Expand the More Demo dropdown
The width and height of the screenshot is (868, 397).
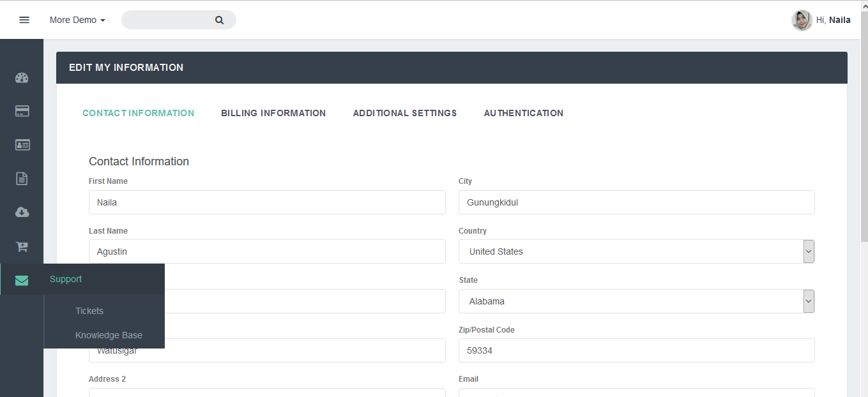[x=77, y=20]
